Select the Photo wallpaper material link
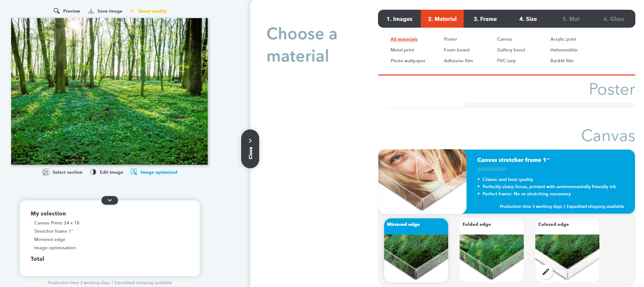The image size is (644, 287). point(408,61)
